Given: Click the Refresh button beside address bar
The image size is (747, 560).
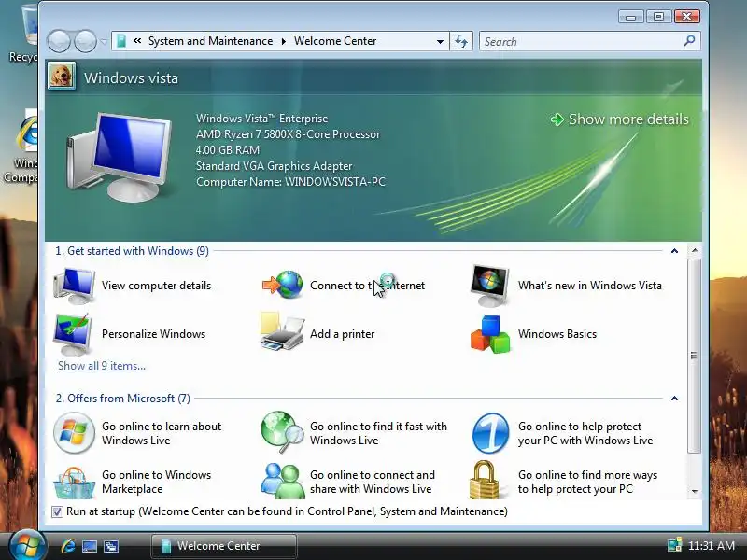Looking at the screenshot, I should click(x=461, y=41).
